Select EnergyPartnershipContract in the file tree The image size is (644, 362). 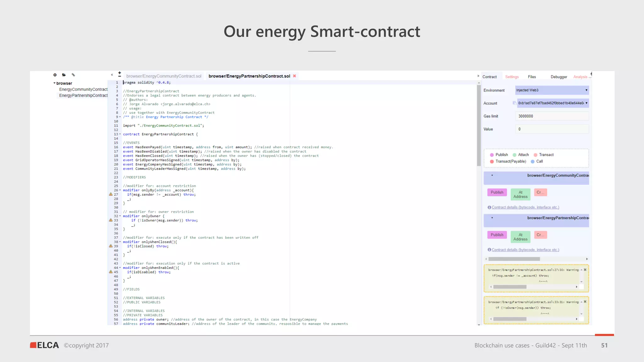(83, 96)
